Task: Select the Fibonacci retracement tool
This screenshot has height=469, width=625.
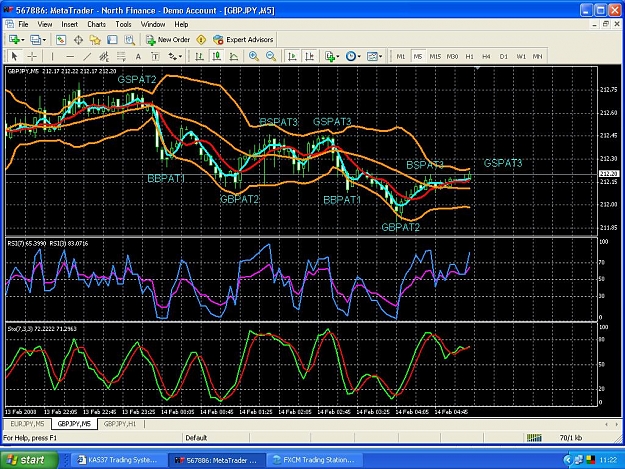Action: point(121,56)
